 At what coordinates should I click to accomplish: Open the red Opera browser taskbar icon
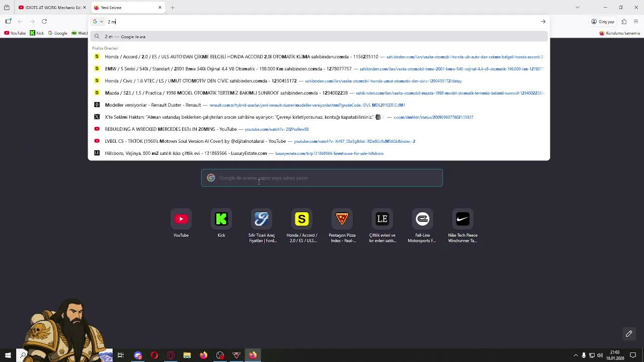(154, 355)
